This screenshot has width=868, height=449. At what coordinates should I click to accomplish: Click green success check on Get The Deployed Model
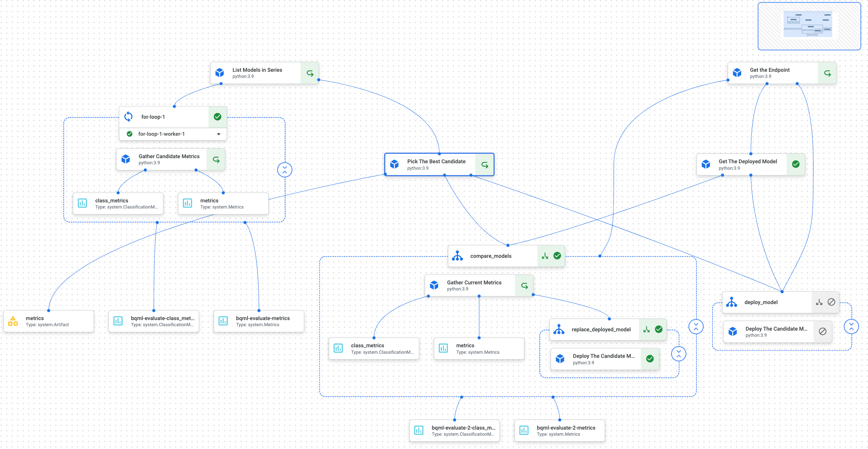click(795, 164)
